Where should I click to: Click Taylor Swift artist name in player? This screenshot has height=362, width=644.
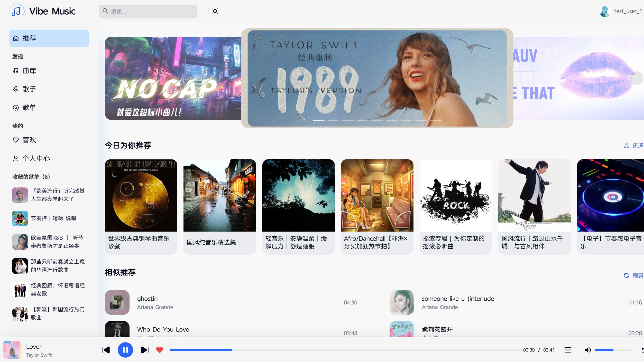pyautogui.click(x=39, y=355)
